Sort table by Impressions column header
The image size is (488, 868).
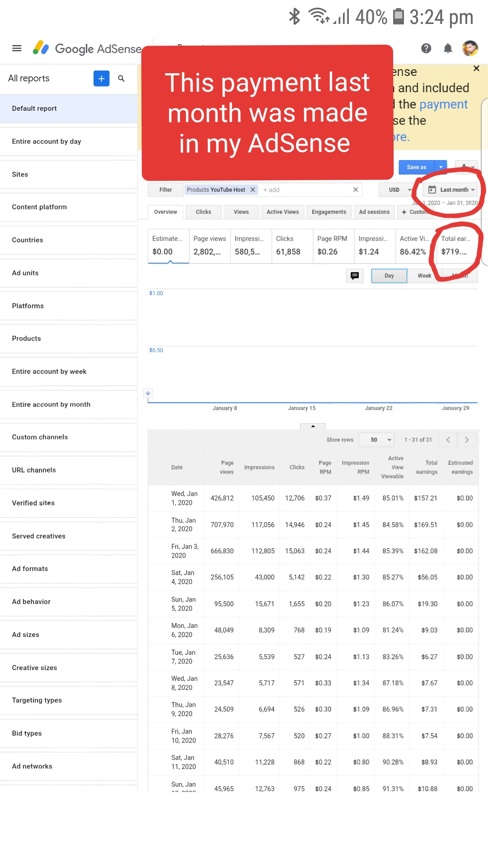(x=259, y=467)
